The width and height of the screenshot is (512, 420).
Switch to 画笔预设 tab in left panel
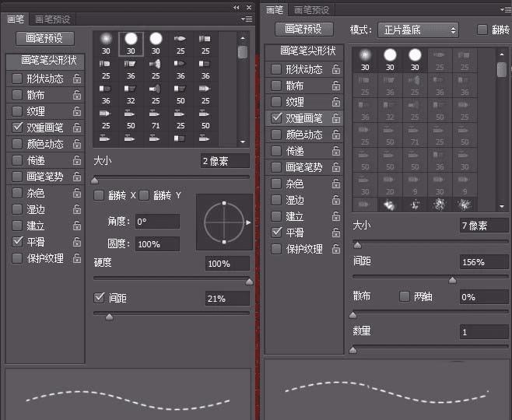[52, 19]
